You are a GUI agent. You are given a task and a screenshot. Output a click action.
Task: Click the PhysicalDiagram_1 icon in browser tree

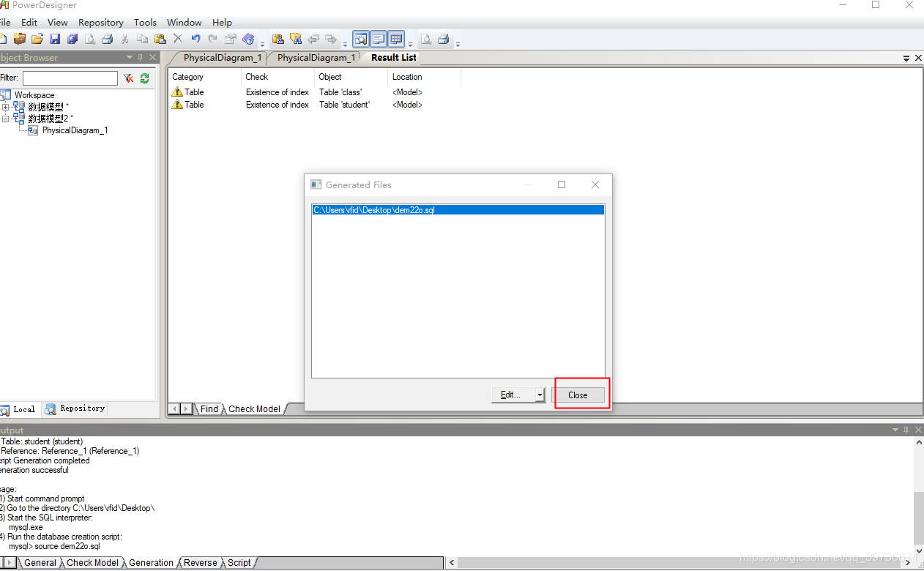pyautogui.click(x=33, y=130)
